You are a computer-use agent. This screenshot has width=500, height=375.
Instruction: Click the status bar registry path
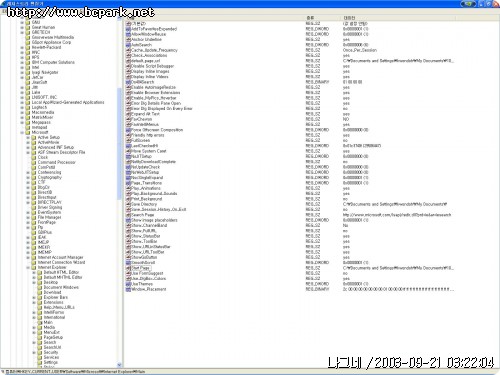[74, 372]
